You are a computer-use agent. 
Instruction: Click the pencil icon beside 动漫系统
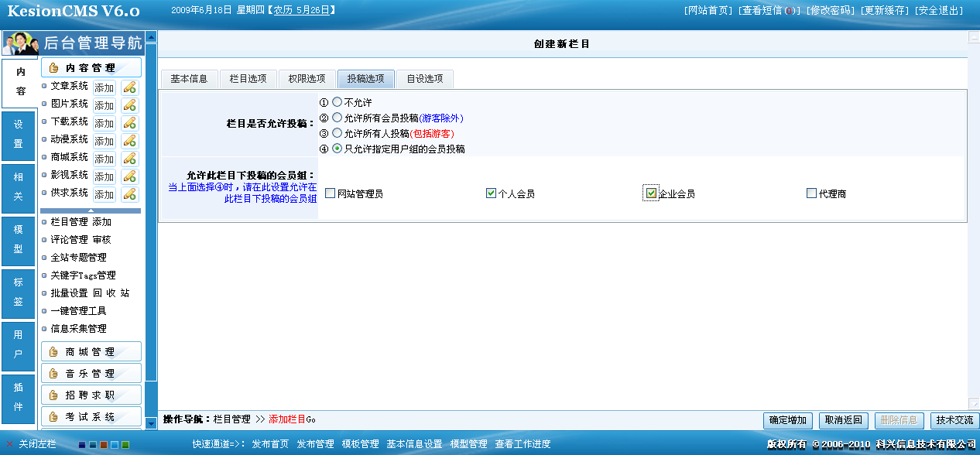(129, 141)
